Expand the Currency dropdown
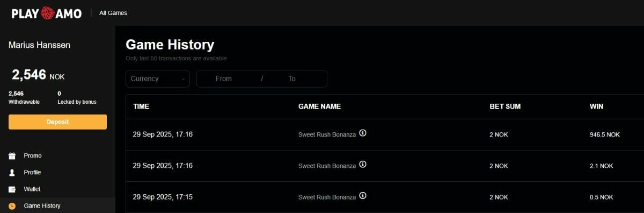Image resolution: width=644 pixels, height=213 pixels. (158, 79)
